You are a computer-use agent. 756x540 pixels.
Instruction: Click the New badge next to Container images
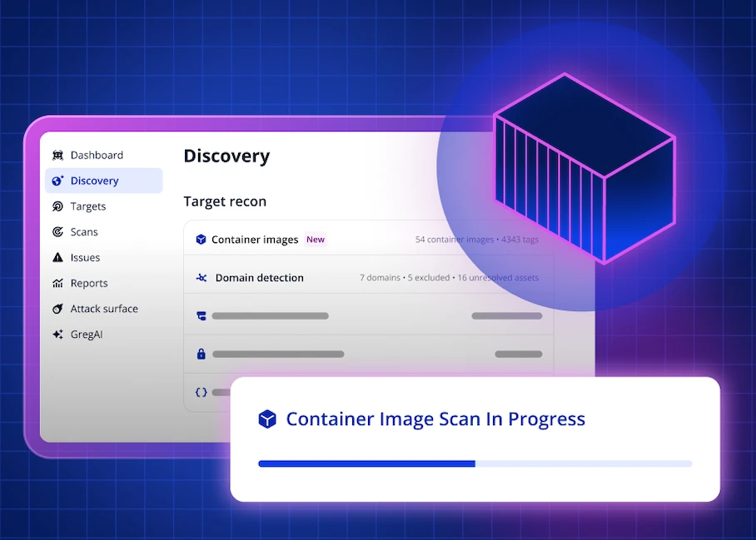tap(315, 239)
